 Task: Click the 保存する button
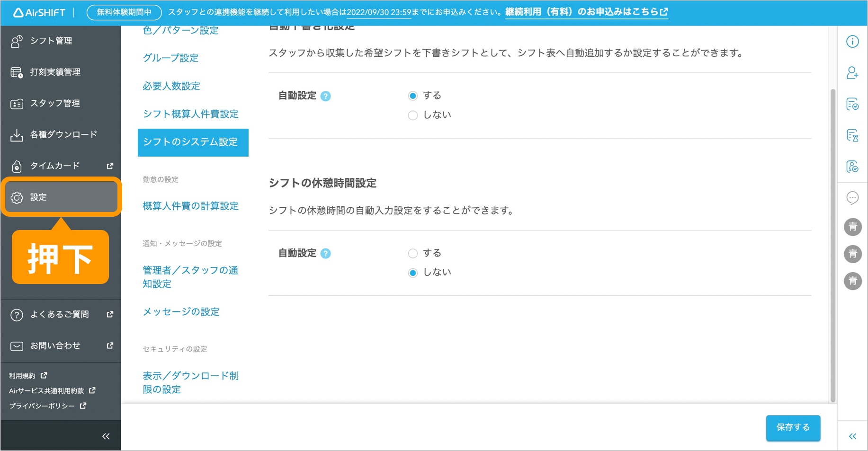pos(793,428)
